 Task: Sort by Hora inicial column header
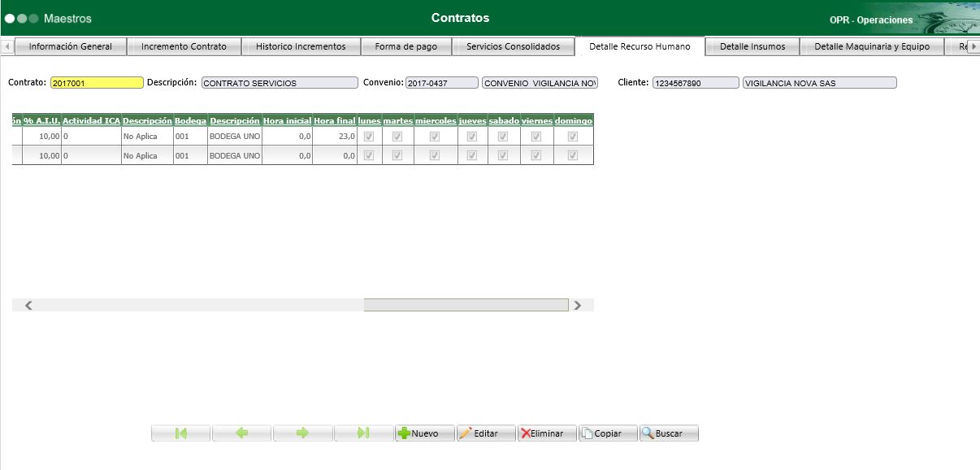click(x=287, y=120)
